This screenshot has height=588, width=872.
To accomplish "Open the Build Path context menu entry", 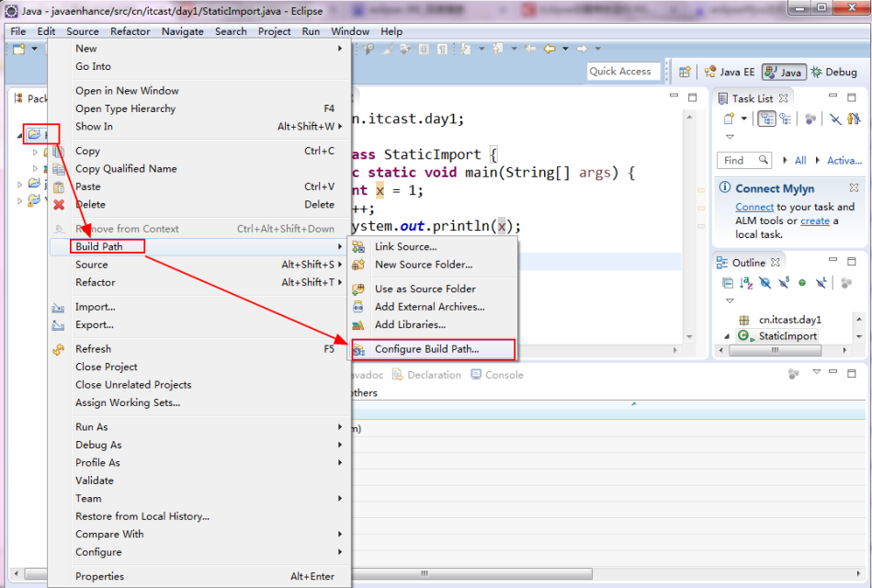I will pyautogui.click(x=198, y=246).
